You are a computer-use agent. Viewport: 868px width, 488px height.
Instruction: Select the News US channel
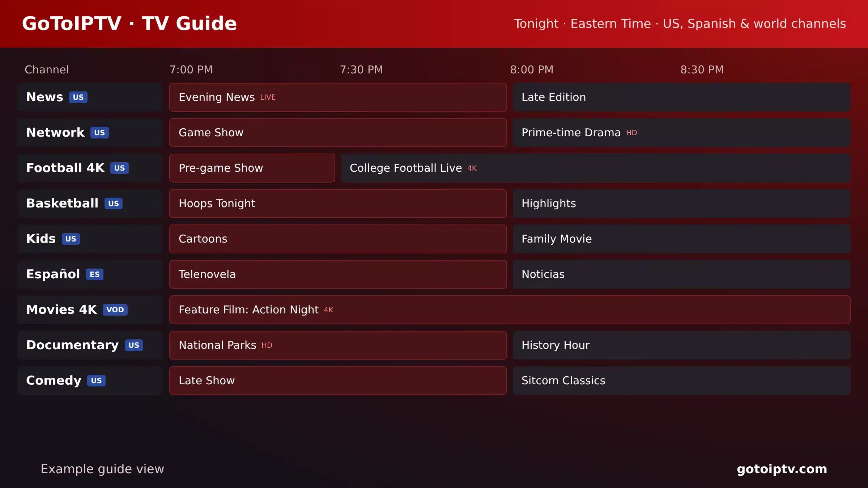pyautogui.click(x=90, y=97)
